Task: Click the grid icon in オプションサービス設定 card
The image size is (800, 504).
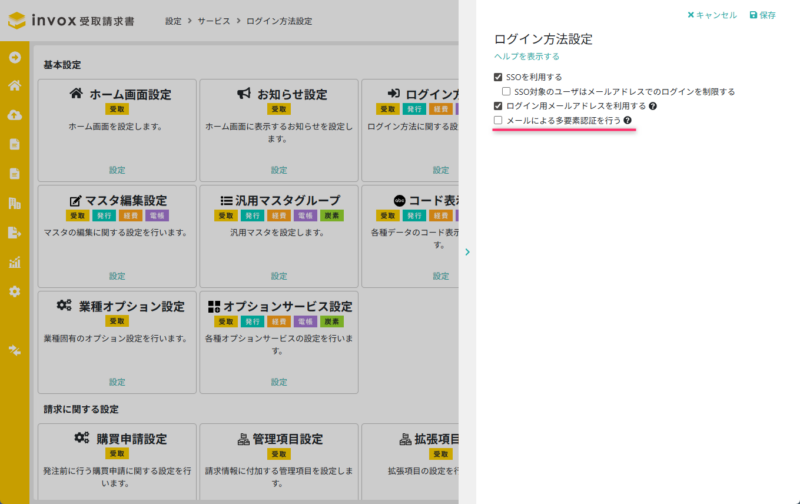Action: coord(214,307)
